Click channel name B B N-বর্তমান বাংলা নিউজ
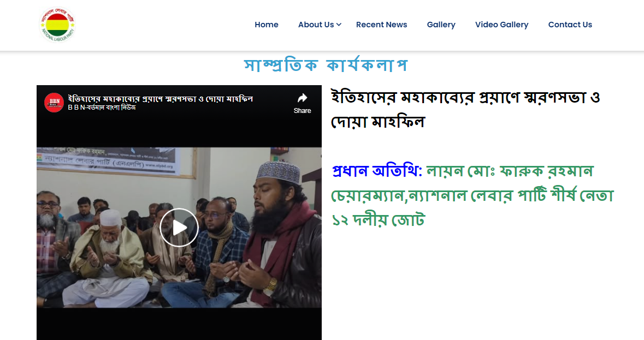The height and width of the screenshot is (340, 644). click(102, 108)
